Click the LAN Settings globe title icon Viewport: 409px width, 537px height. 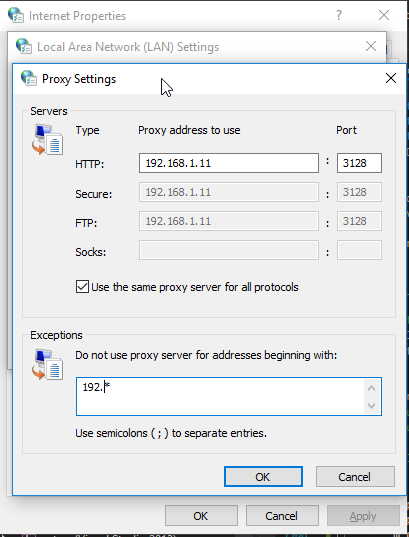(x=24, y=46)
